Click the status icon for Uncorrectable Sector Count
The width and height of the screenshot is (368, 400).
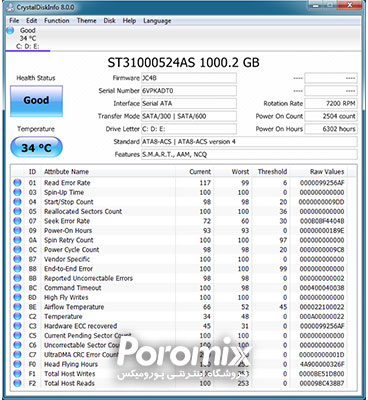coord(17,345)
